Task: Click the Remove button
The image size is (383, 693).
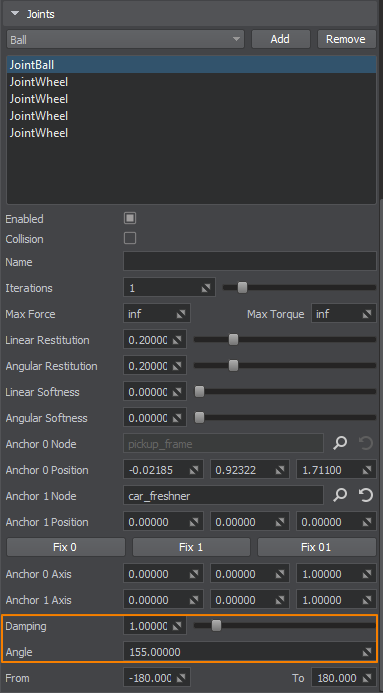Action: click(x=346, y=39)
